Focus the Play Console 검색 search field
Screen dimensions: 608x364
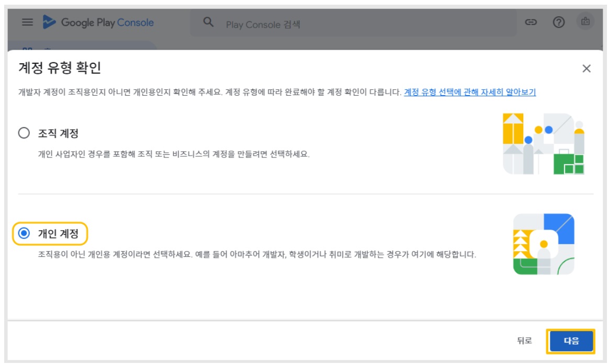tap(353, 24)
